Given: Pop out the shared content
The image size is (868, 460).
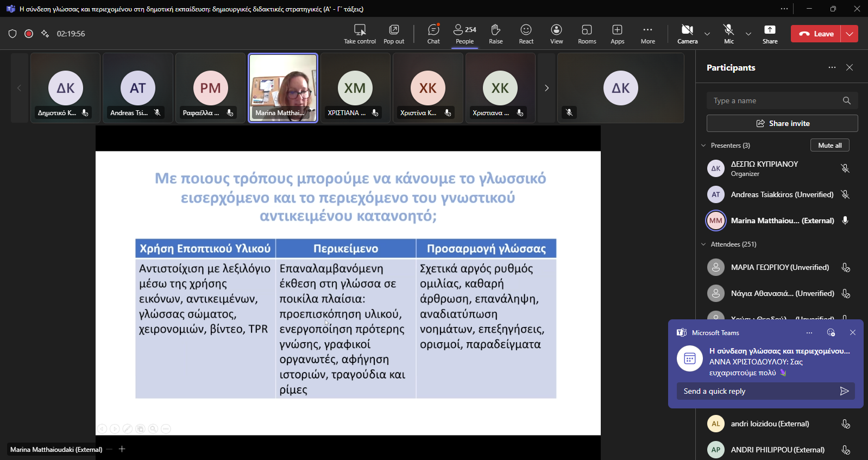Looking at the screenshot, I should point(394,34).
